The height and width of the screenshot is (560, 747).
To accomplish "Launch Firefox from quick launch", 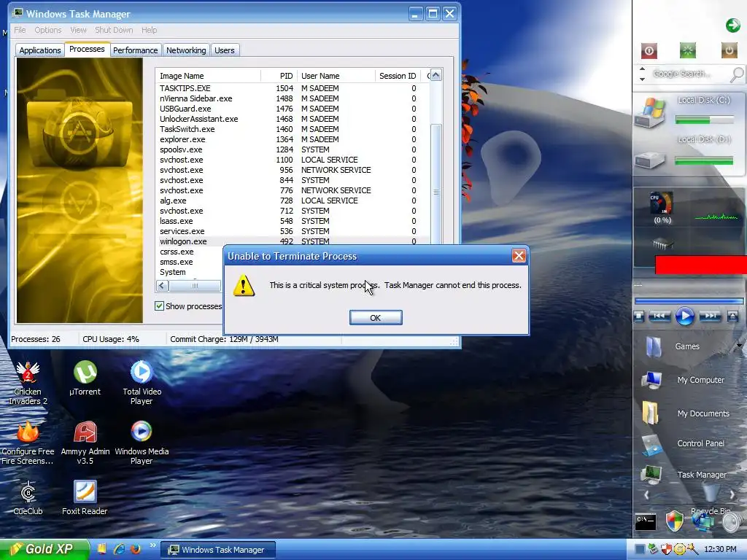I will (x=136, y=549).
